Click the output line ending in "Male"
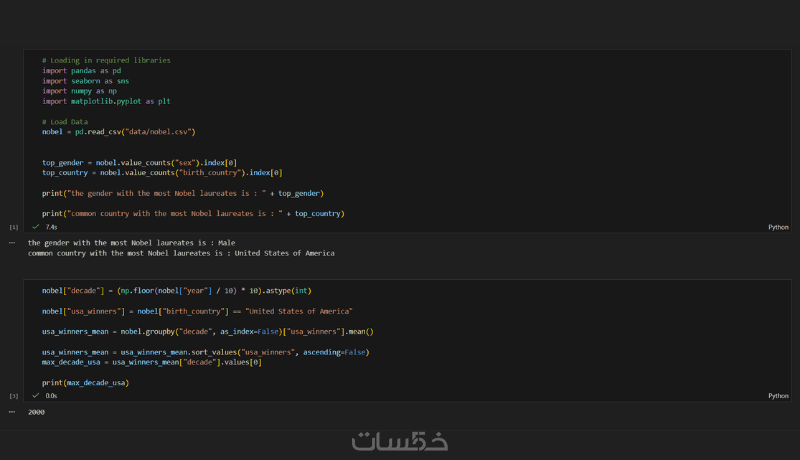 coord(131,243)
